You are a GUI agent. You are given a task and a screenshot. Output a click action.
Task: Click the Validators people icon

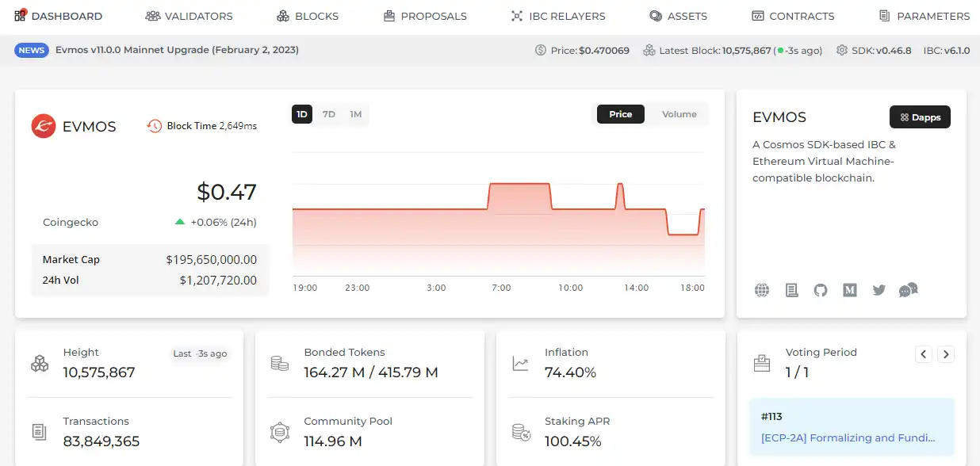click(x=152, y=16)
